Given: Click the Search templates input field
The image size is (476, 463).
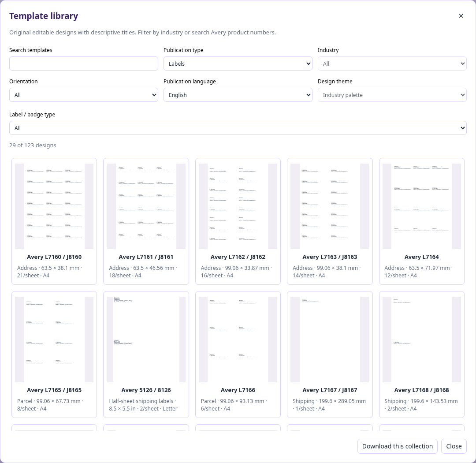Looking at the screenshot, I should [83, 63].
